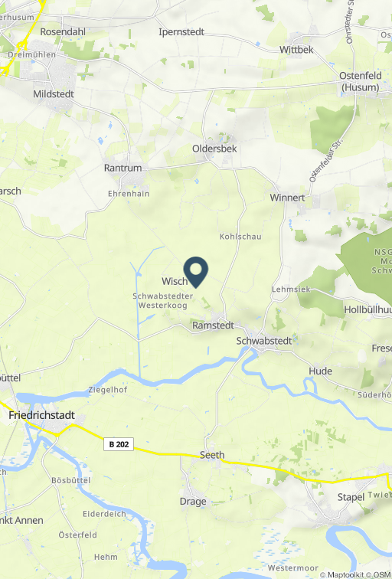The height and width of the screenshot is (579, 392).
Task: Click the Stapel town label
Action: [351, 497]
